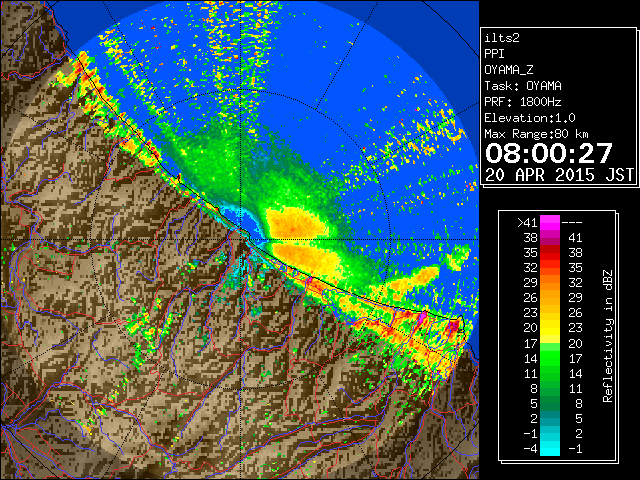Click the "-4" legend label at bottom
This screenshot has height=480, width=640.
point(530,449)
